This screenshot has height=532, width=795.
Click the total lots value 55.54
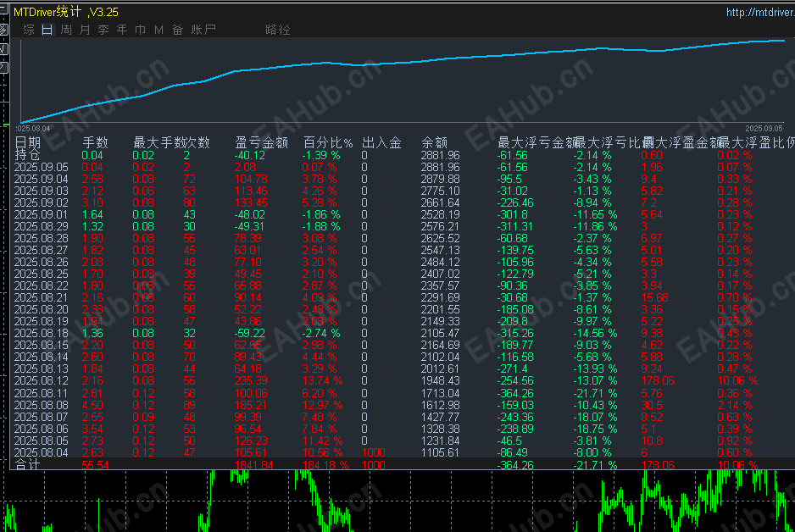coord(95,465)
